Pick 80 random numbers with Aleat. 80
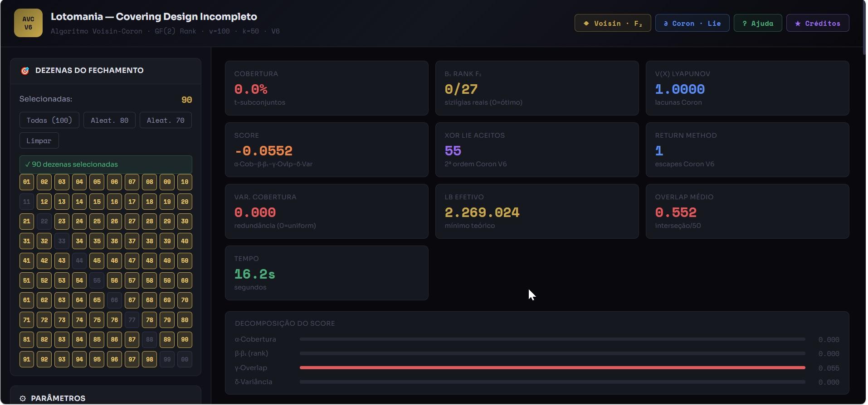868x405 pixels. (x=109, y=121)
